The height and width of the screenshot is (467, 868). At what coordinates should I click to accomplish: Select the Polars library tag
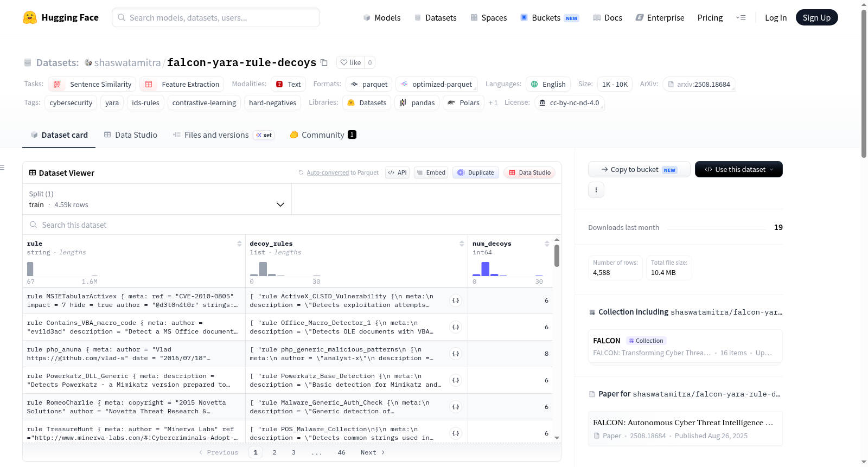click(x=463, y=103)
